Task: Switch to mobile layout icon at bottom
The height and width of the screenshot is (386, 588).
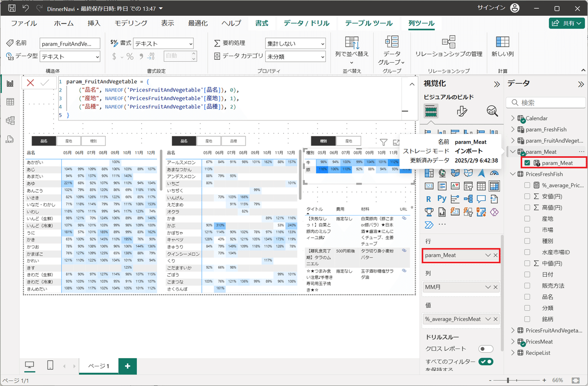Action: point(50,365)
